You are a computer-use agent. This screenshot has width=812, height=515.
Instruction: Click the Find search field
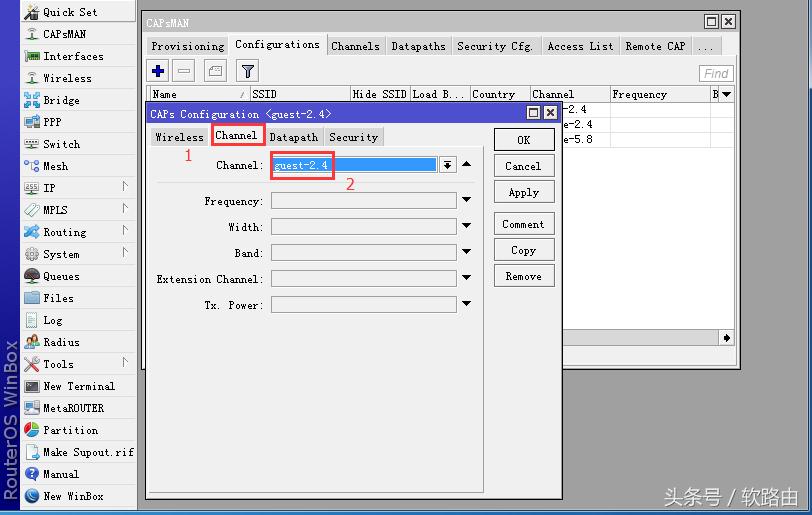[716, 74]
